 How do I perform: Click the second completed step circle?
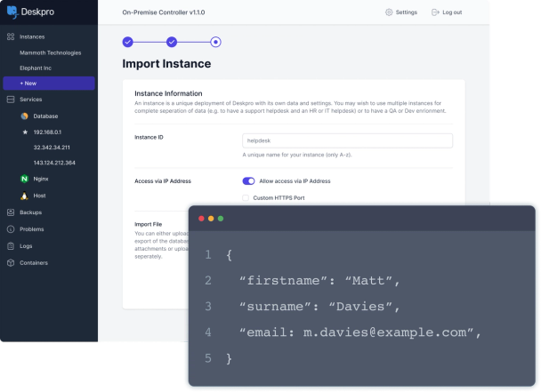click(x=172, y=42)
